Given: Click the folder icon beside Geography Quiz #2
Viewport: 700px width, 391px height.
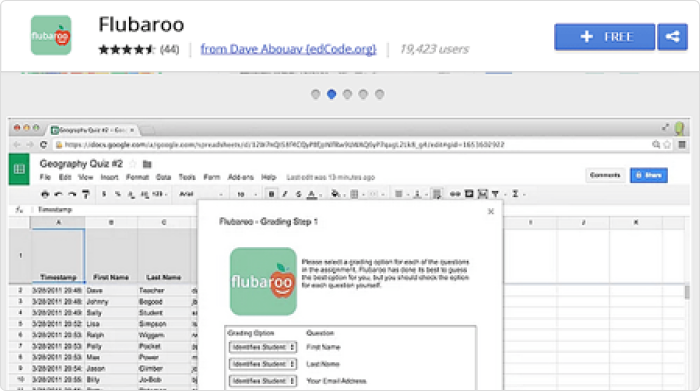Looking at the screenshot, I should (x=147, y=164).
